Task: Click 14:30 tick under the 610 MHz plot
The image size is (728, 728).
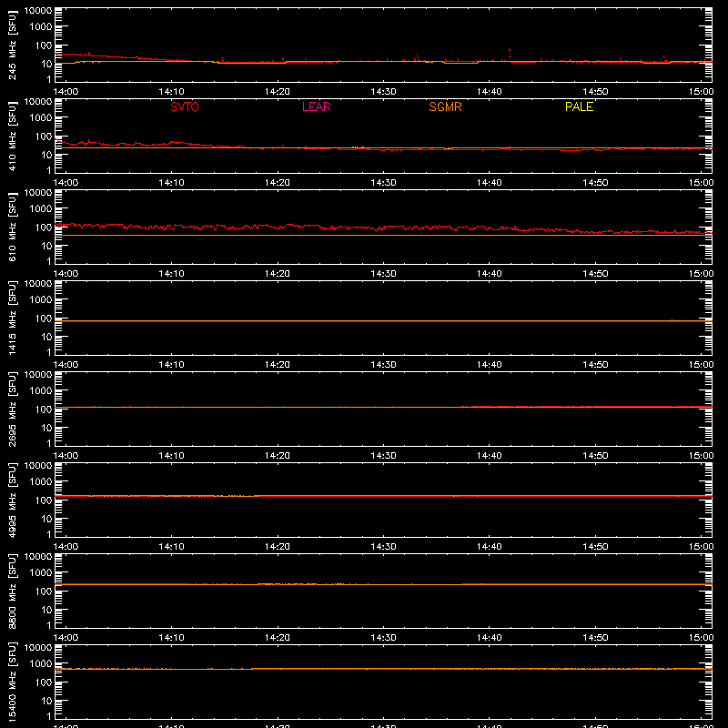Action: tap(383, 274)
